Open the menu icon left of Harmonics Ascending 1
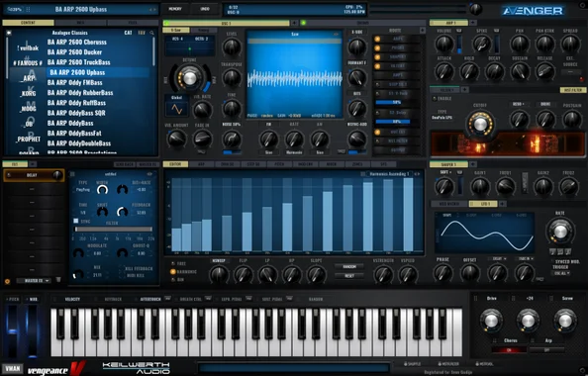This screenshot has width=588, height=376. coord(363,174)
